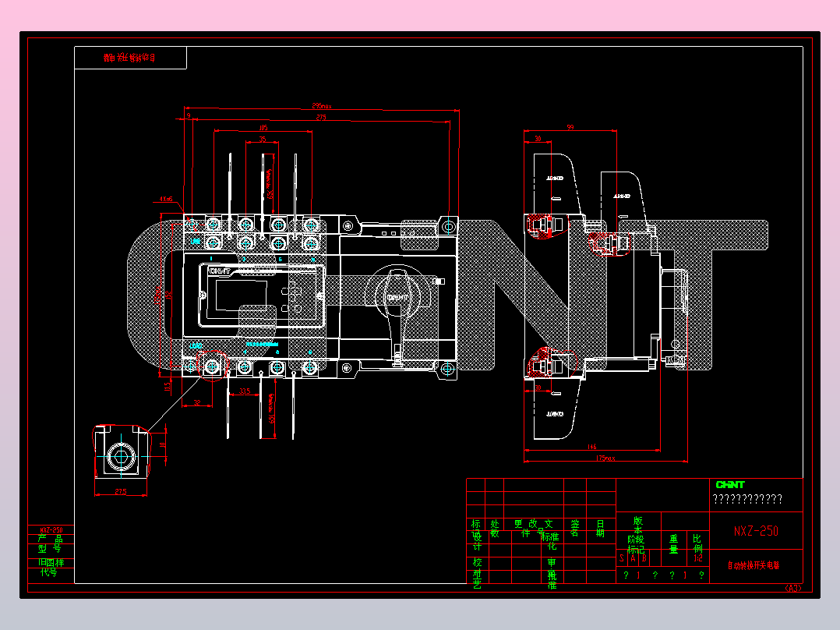Screen dimensions: 840x630
Task: Select the "152" vertical height dimension
Action: click(x=168, y=296)
